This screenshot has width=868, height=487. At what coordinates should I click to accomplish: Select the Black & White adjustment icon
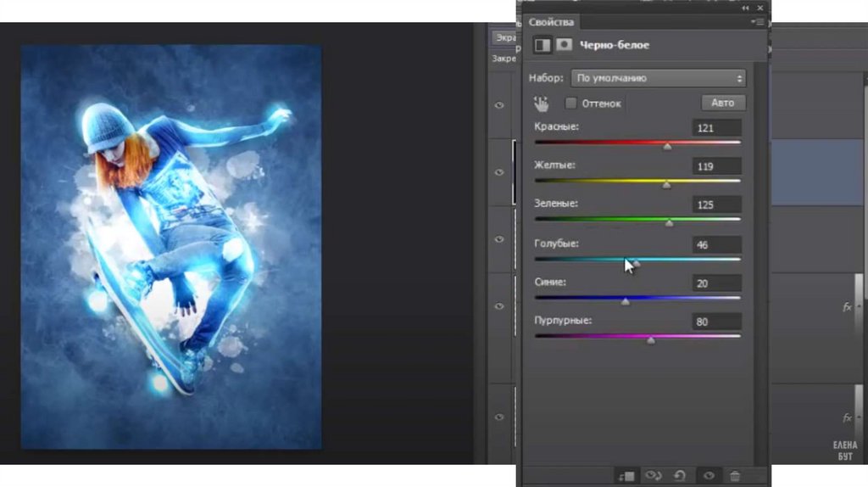(x=542, y=45)
